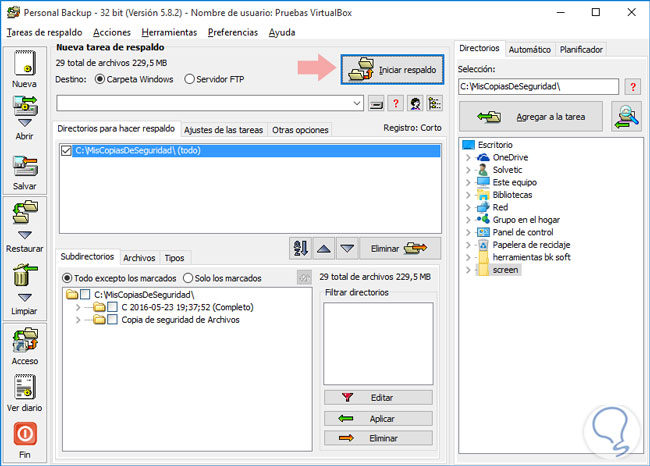650x466 pixels.
Task: Click the greyed toggle icon near file total
Action: point(305,277)
